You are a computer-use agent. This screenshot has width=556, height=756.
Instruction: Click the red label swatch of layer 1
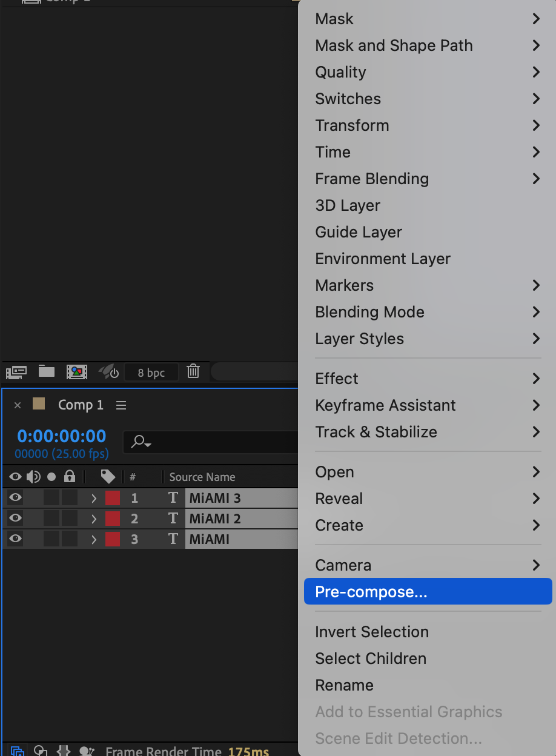[113, 499]
